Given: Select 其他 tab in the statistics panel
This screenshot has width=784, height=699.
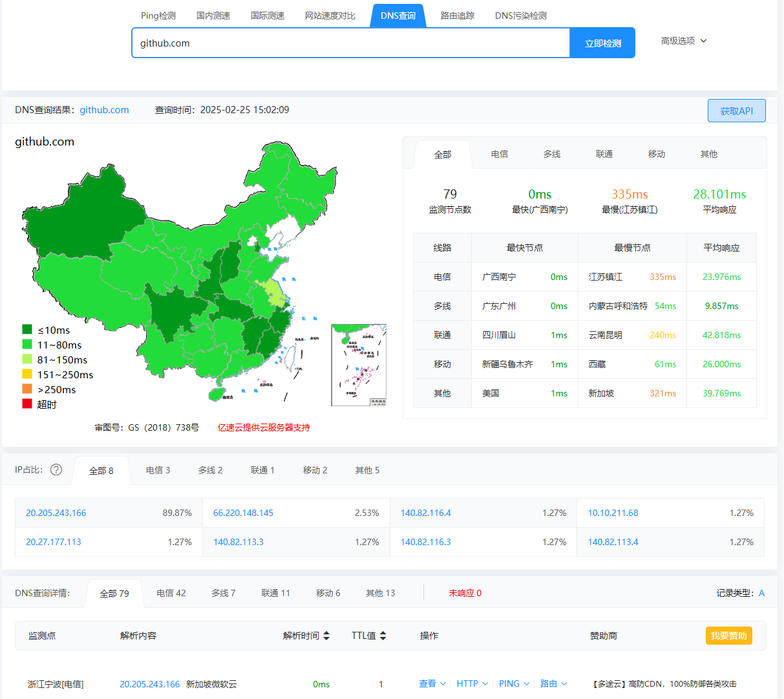Looking at the screenshot, I should tap(709, 154).
